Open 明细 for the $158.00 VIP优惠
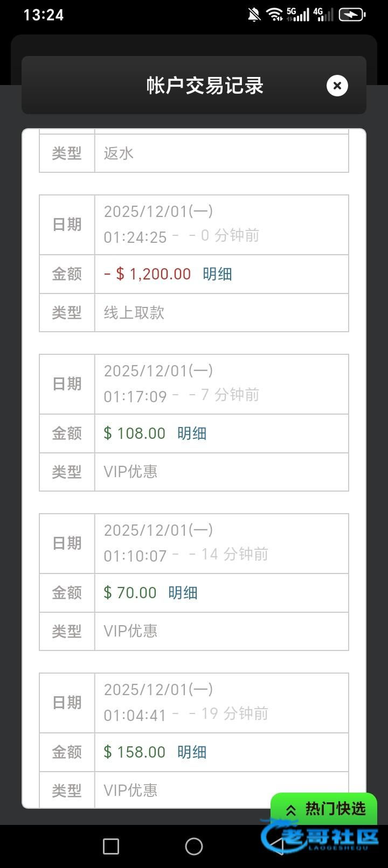This screenshot has height=868, width=388. point(192,752)
